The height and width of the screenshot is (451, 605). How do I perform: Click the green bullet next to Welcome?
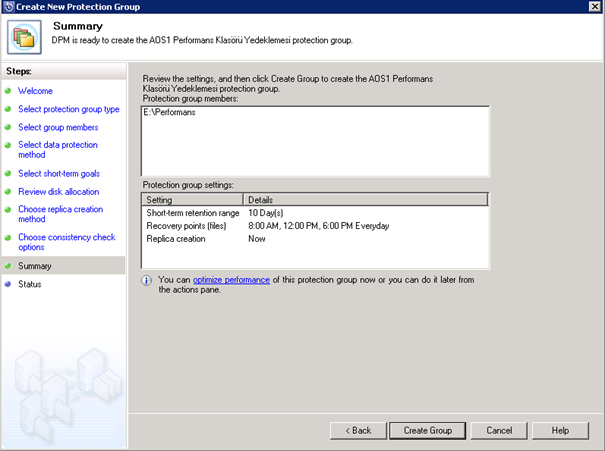(8, 92)
